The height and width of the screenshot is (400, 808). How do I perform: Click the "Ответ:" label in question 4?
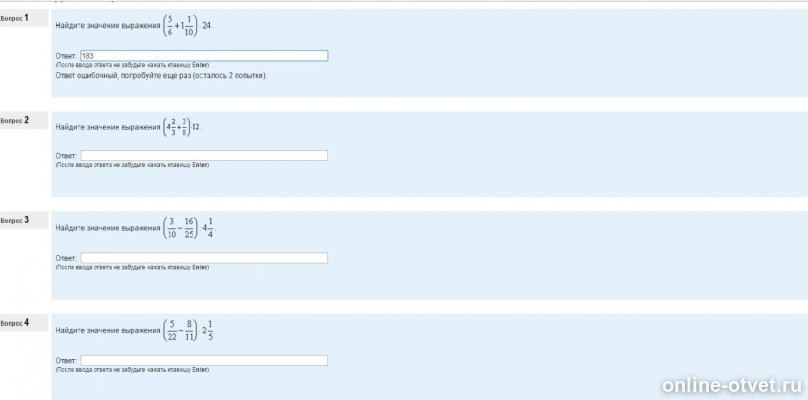pyautogui.click(x=66, y=361)
